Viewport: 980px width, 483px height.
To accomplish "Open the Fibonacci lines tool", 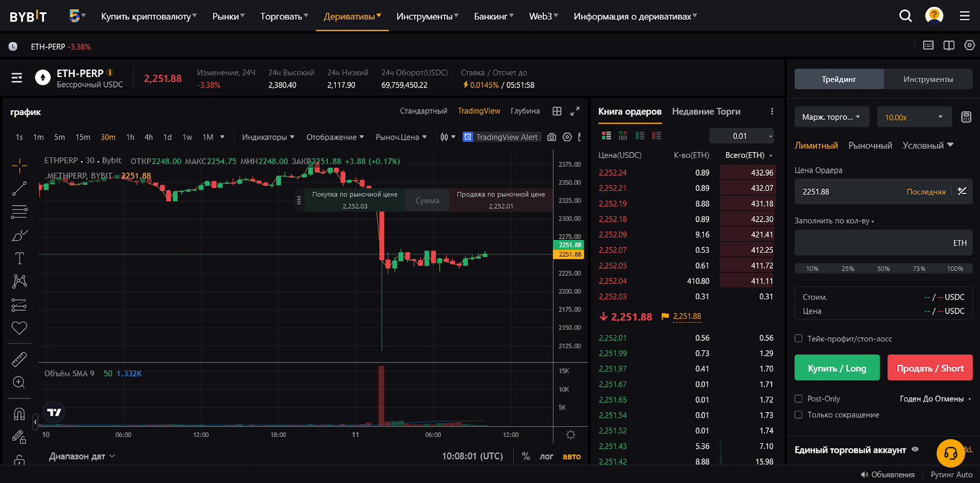I will pyautogui.click(x=20, y=212).
